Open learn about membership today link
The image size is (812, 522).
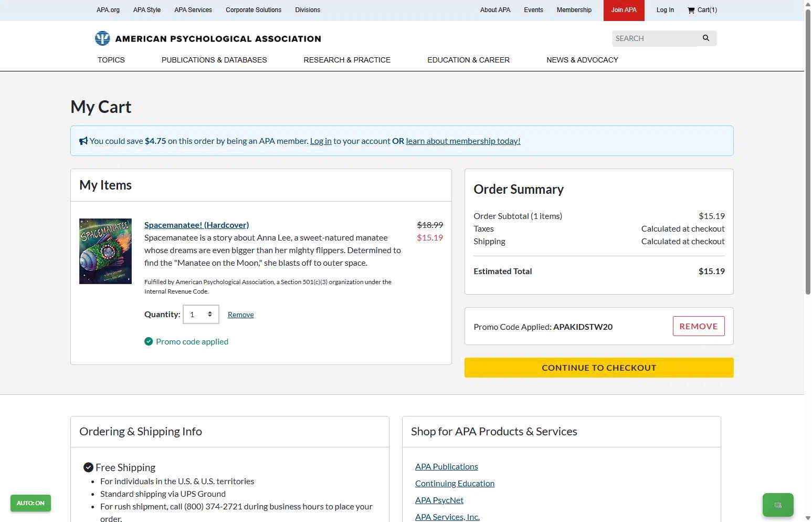pos(463,141)
